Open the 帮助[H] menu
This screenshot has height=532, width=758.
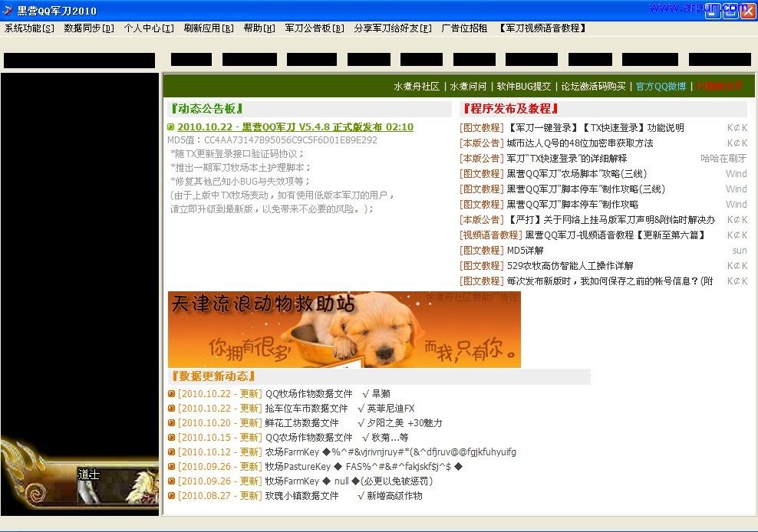[x=259, y=28]
